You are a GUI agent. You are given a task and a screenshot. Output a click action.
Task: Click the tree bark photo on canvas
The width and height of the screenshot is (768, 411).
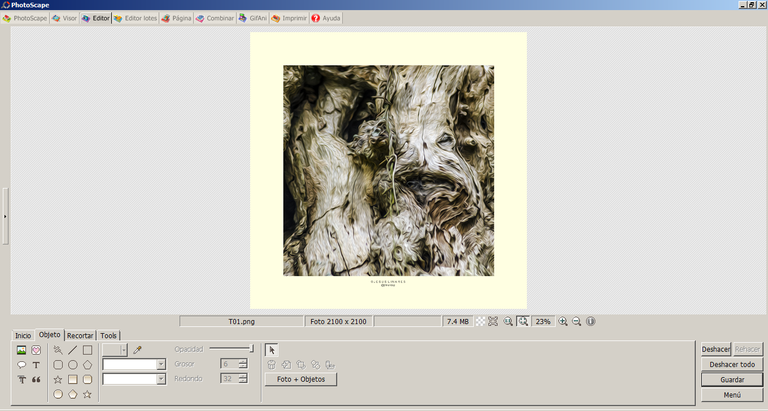point(388,170)
